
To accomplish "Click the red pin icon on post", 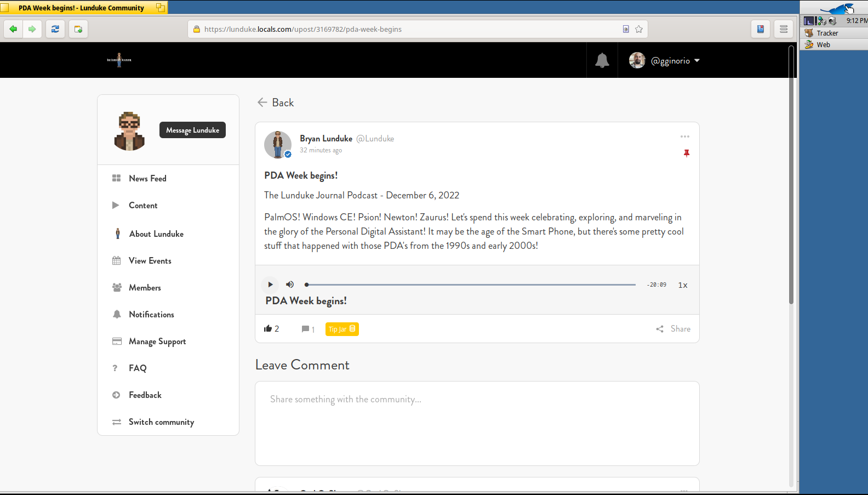I will (687, 153).
